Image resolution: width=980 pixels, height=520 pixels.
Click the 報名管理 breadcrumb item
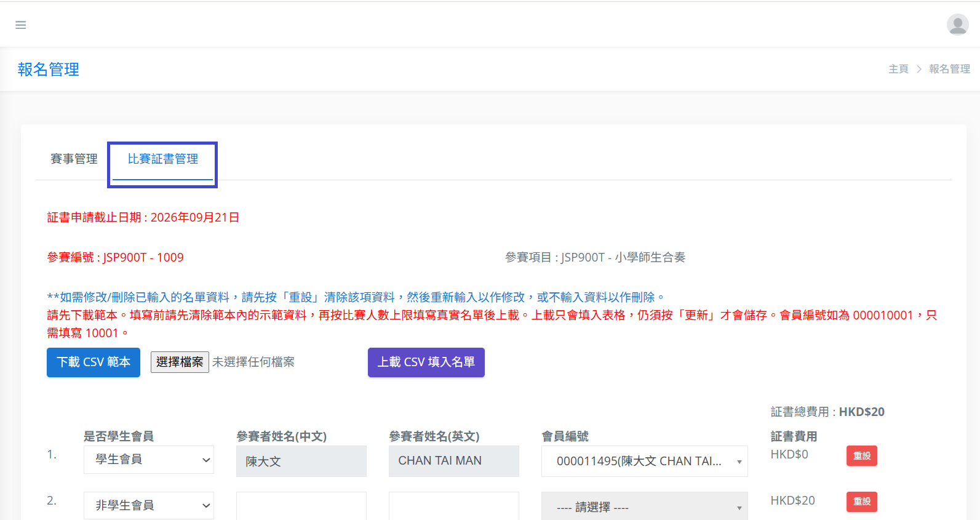click(949, 69)
